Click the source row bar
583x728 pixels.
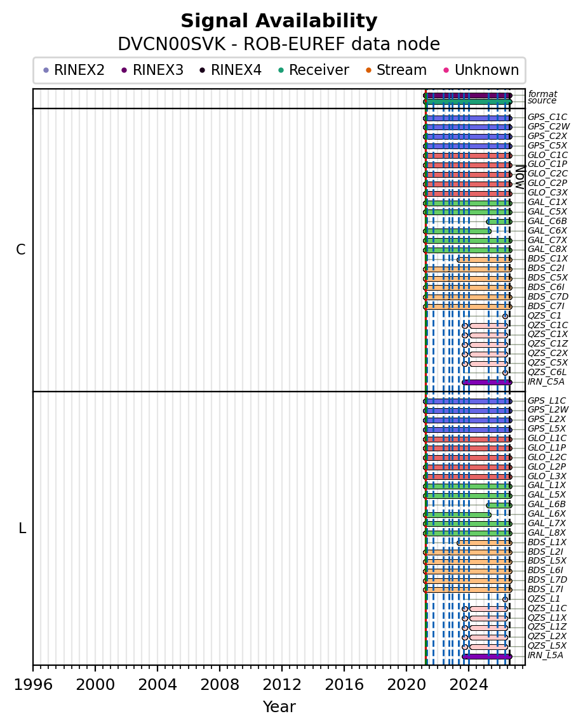click(468, 102)
